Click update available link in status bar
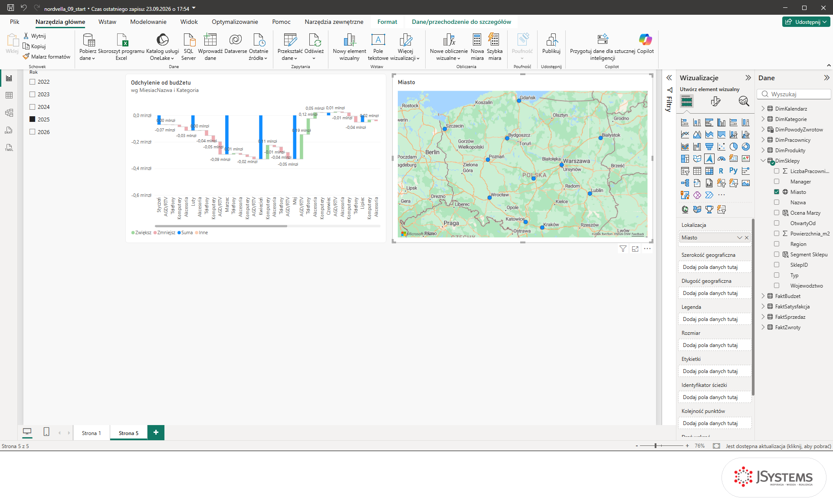Viewport: 833px width, 504px height. [778, 446]
